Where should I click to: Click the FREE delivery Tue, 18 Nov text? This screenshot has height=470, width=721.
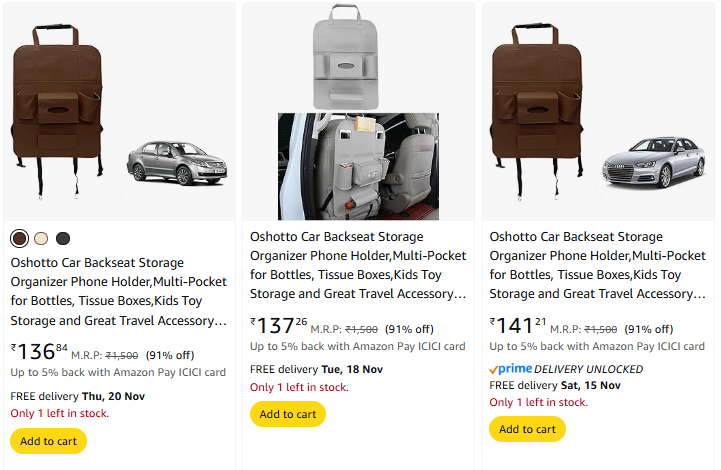pyautogui.click(x=316, y=369)
